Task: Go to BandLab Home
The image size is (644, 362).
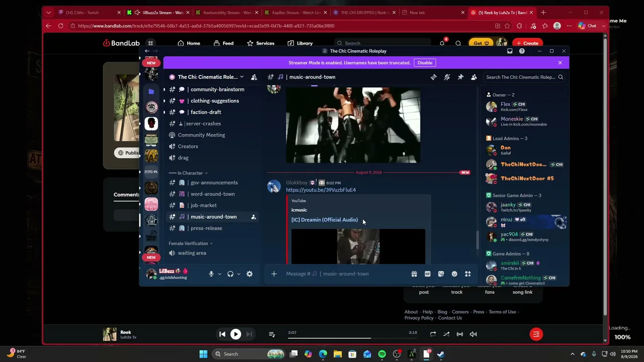Action: click(x=189, y=43)
